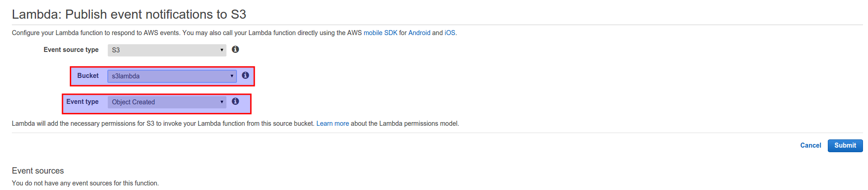Open the Learn more permissions link
The width and height of the screenshot is (868, 190).
point(332,123)
